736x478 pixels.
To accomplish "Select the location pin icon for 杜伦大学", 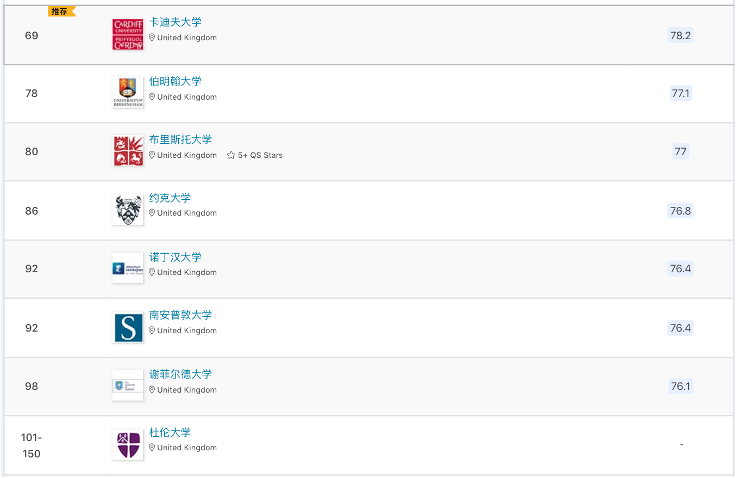I will [152, 447].
